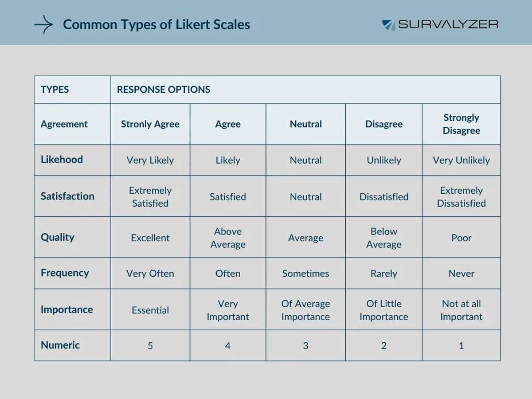Viewport: 532px width, 399px height.
Task: Select the Numeric row label
Action: [60, 345]
